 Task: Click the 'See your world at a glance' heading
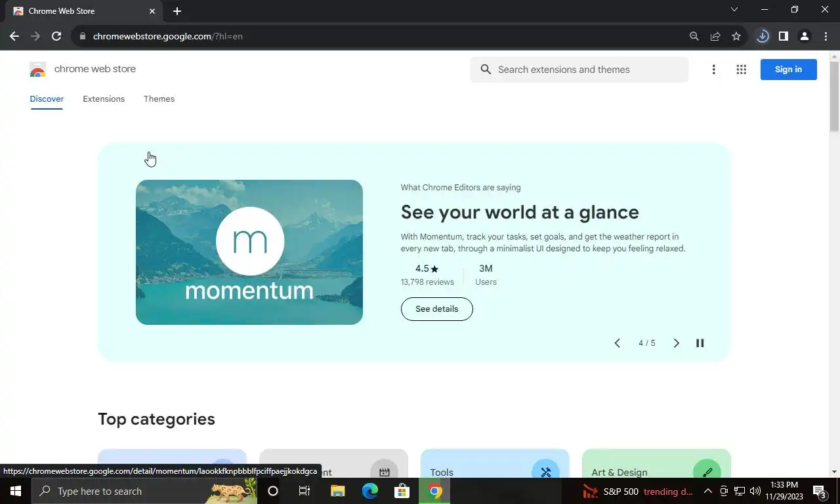(520, 212)
